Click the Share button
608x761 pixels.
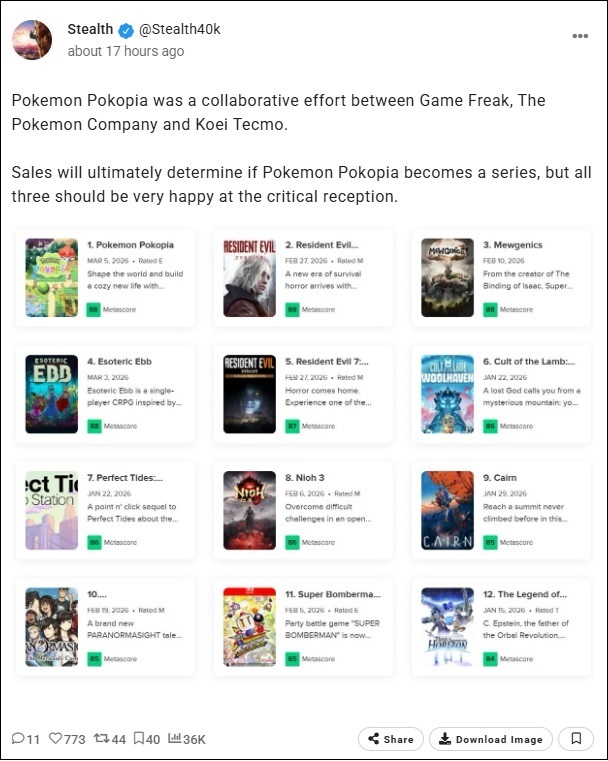pos(390,739)
